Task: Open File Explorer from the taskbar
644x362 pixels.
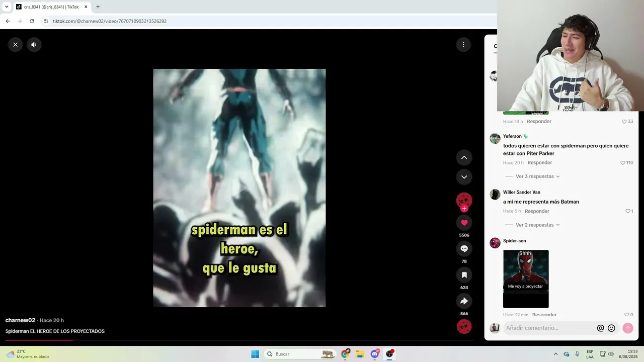Action: pyautogui.click(x=360, y=354)
